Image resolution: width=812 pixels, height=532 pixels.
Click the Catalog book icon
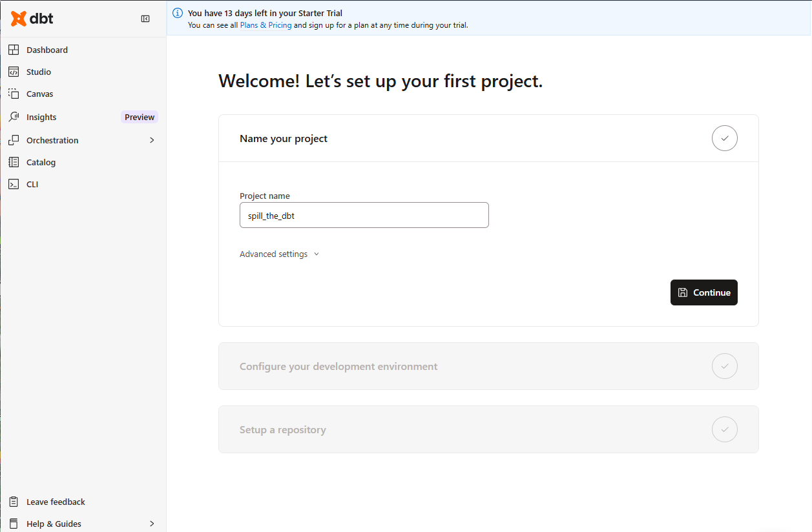[14, 162]
